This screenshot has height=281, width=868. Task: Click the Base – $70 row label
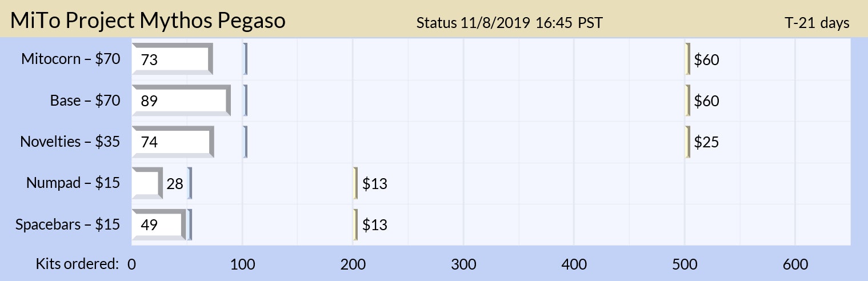tap(85, 101)
